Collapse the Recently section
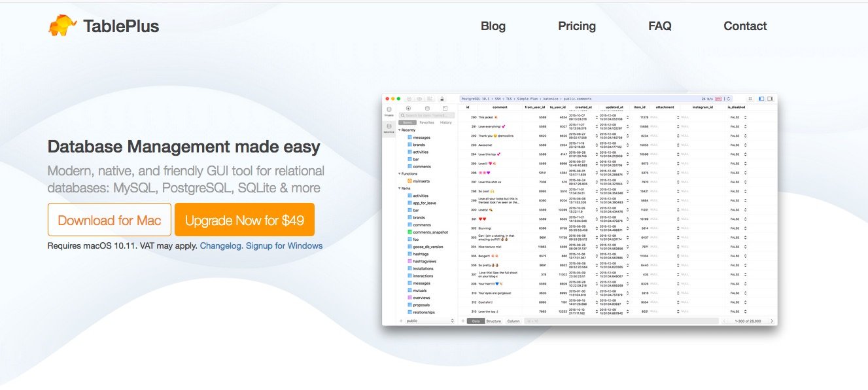Viewport: 868px width, 390px height. pyautogui.click(x=400, y=130)
